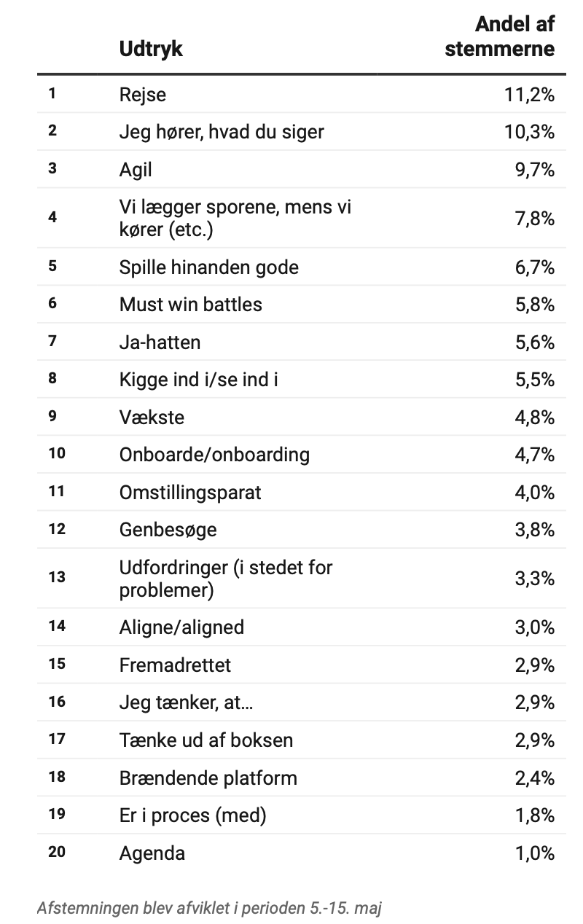This screenshot has height=924, width=583.
Task: Click 'Jeg hører, hvad du siger' entry
Action: tap(222, 132)
